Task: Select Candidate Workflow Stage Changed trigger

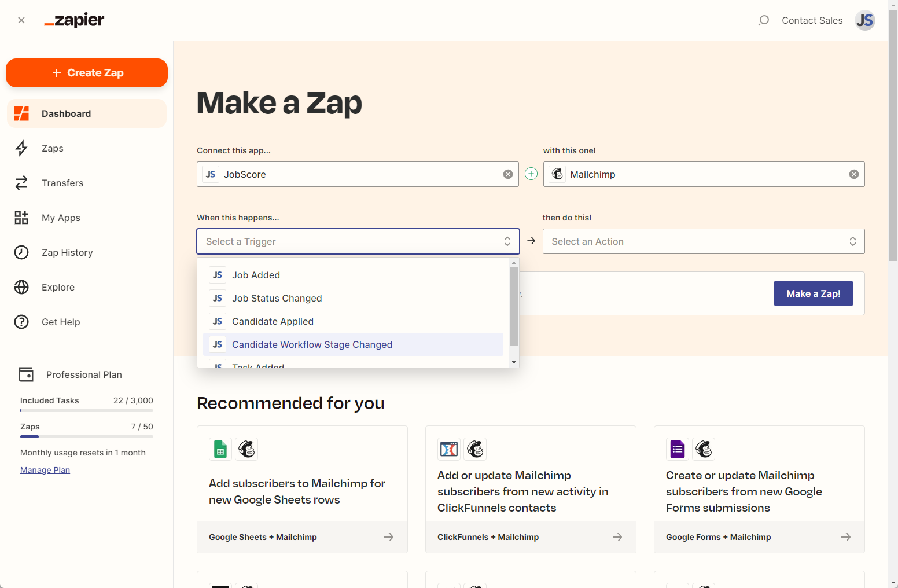Action: click(353, 344)
